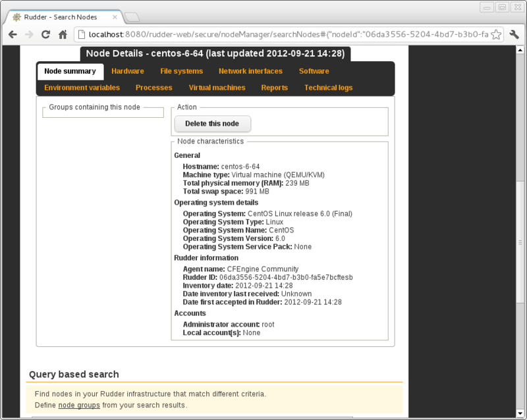
Task: Click the swap space value 991 MB
Action: pyautogui.click(x=257, y=192)
